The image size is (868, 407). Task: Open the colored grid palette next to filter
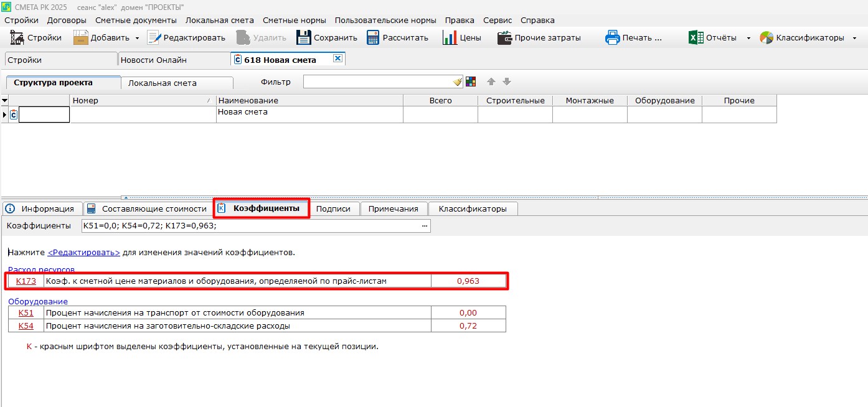point(471,82)
